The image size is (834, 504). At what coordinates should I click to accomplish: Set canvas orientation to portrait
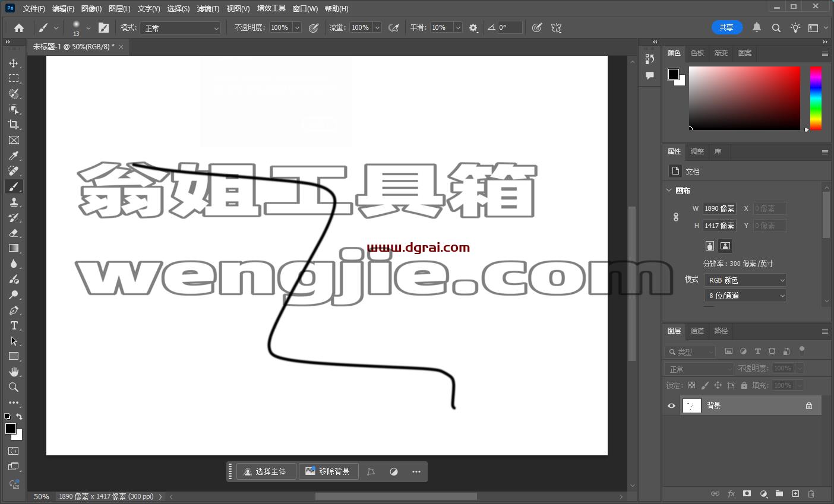(x=709, y=246)
